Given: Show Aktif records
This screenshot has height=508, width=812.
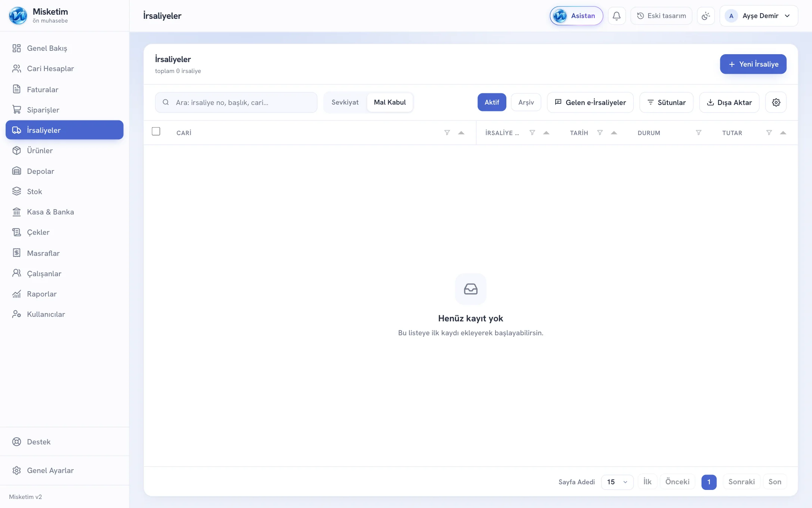Looking at the screenshot, I should coord(492,102).
